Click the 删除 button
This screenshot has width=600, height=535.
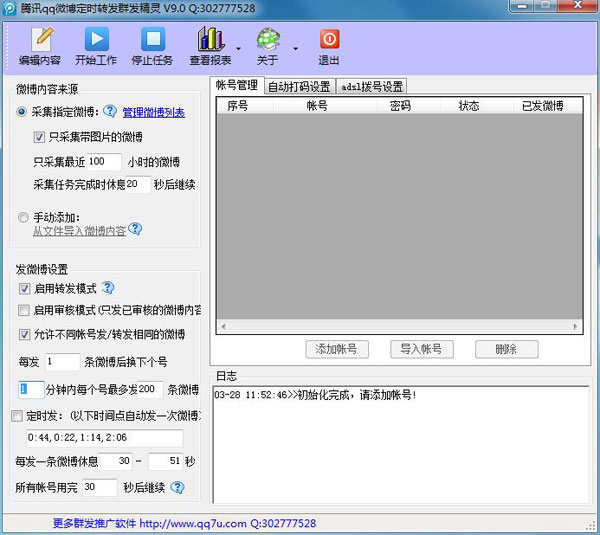pyautogui.click(x=507, y=349)
